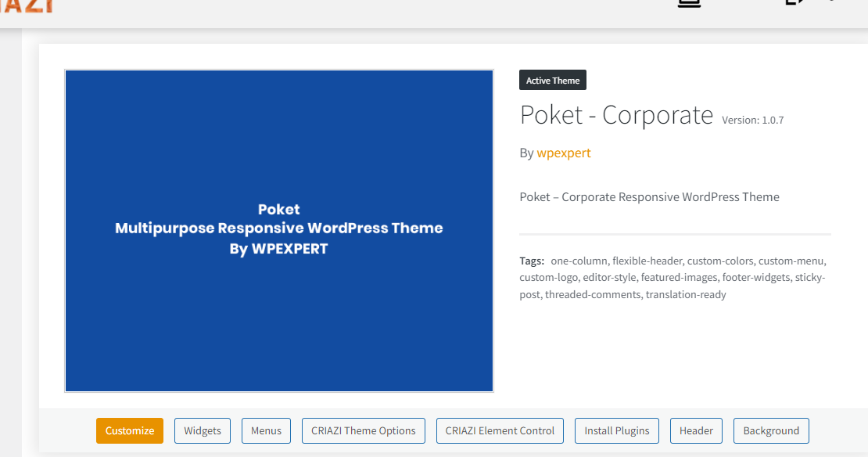Click the Active Theme badge
Viewport: 868px width, 457px height.
[x=553, y=81]
